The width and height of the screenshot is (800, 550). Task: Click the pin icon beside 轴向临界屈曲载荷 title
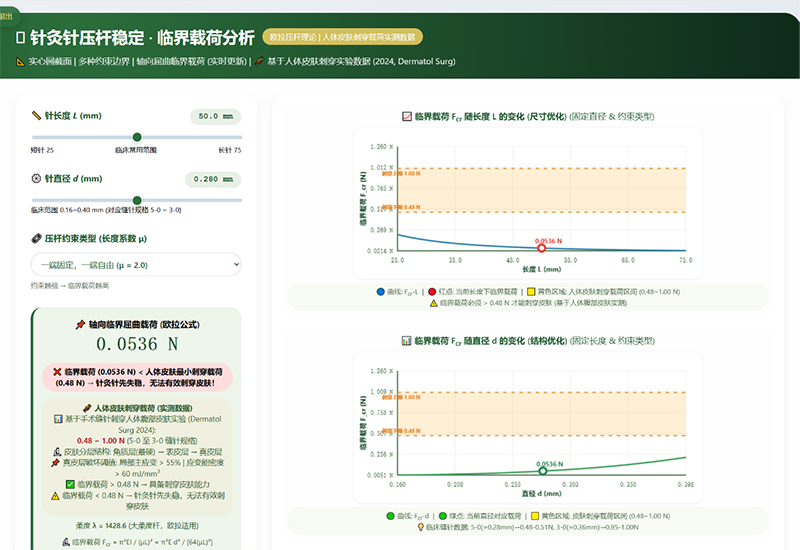80,324
